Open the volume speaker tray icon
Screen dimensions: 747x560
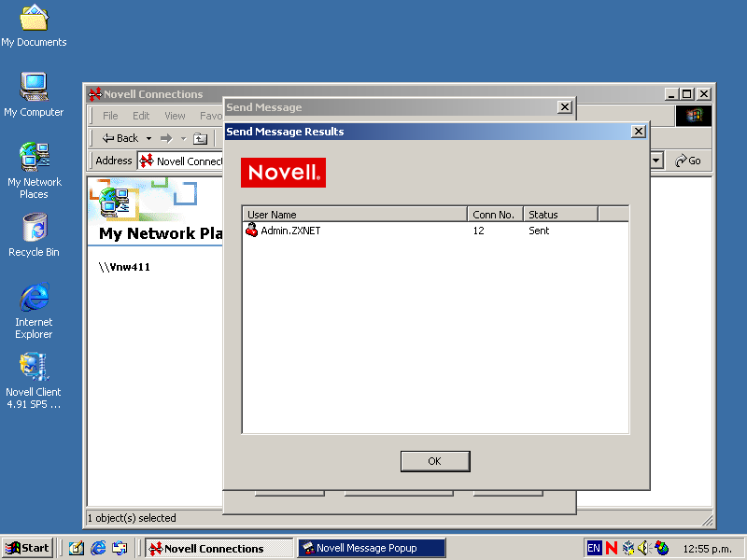click(x=643, y=548)
